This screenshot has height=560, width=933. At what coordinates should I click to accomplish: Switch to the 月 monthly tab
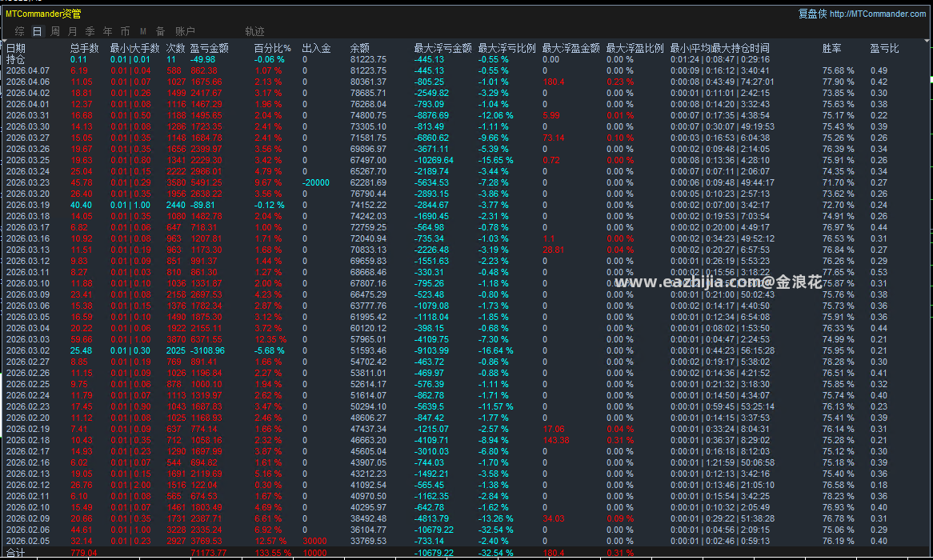tap(72, 31)
